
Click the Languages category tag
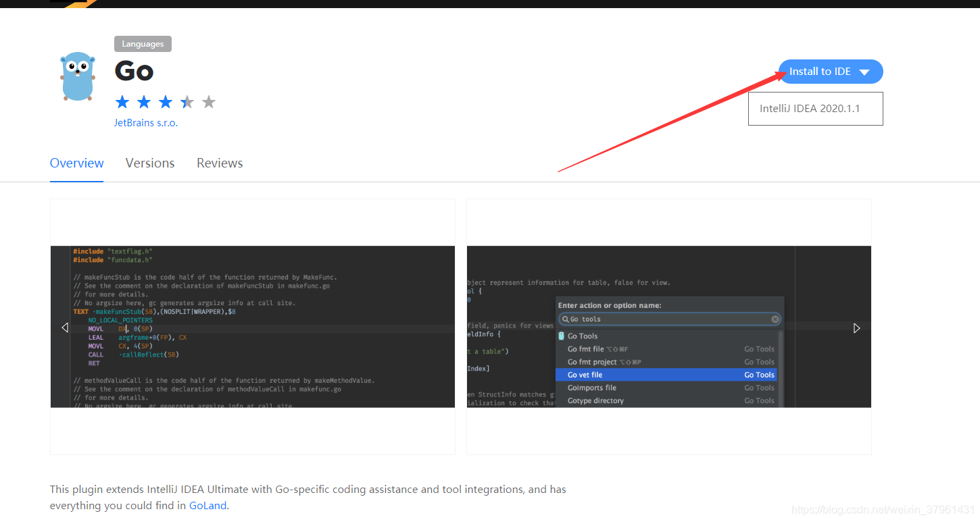[x=143, y=44]
